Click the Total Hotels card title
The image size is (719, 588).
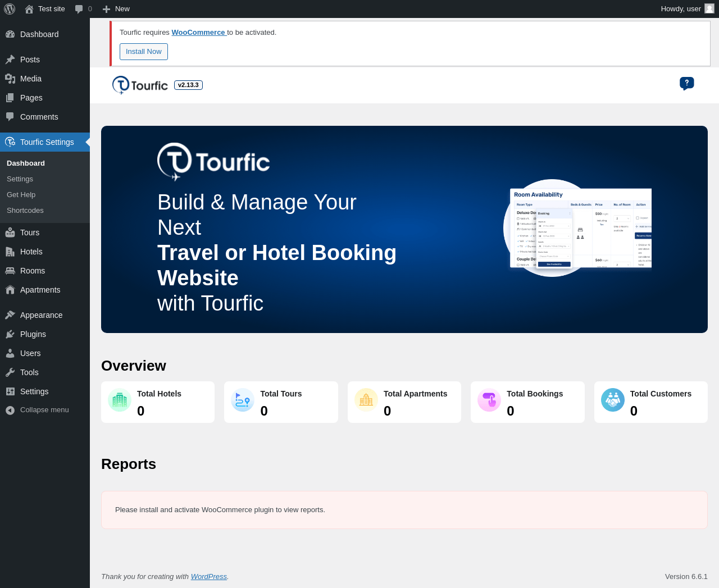tap(159, 394)
